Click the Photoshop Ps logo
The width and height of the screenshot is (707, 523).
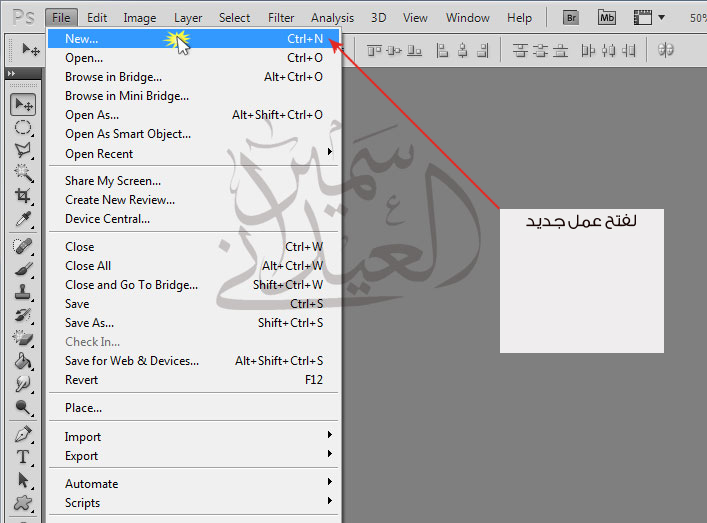click(23, 18)
